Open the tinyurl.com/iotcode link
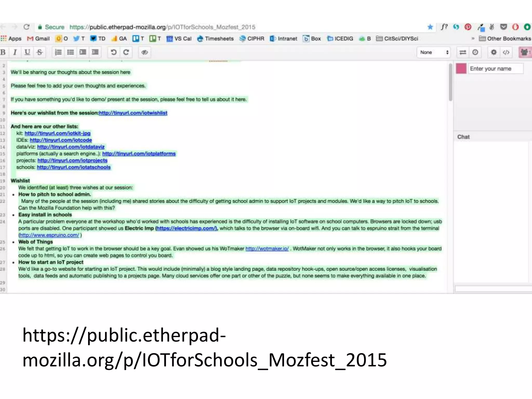The width and height of the screenshot is (532, 399). (61, 140)
